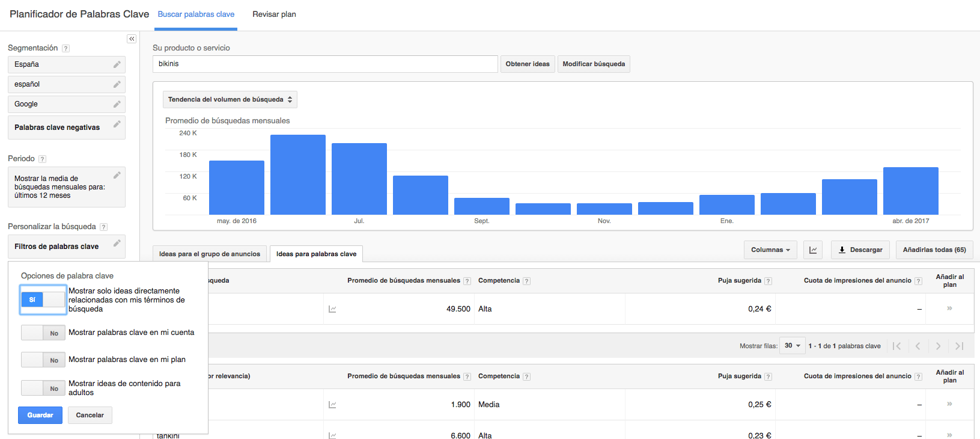The height and width of the screenshot is (439, 980).
Task: Focus the product or service field containing bikinis
Action: [x=325, y=64]
